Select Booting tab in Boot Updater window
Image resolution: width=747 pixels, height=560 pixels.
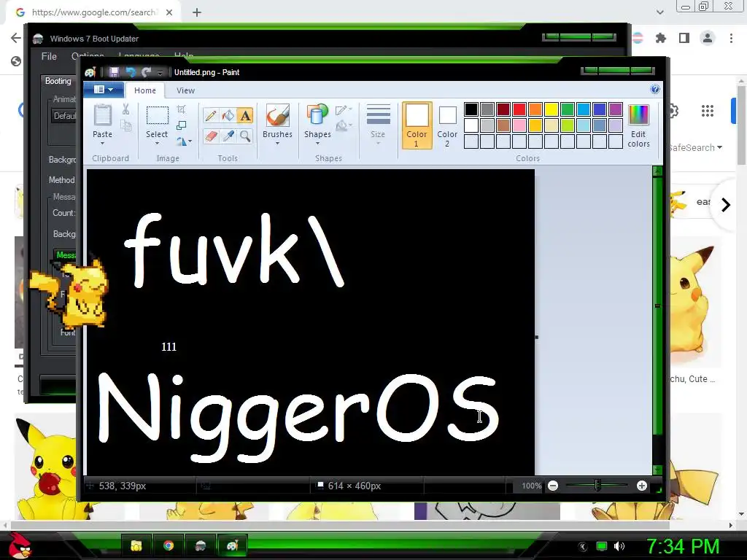pos(58,81)
